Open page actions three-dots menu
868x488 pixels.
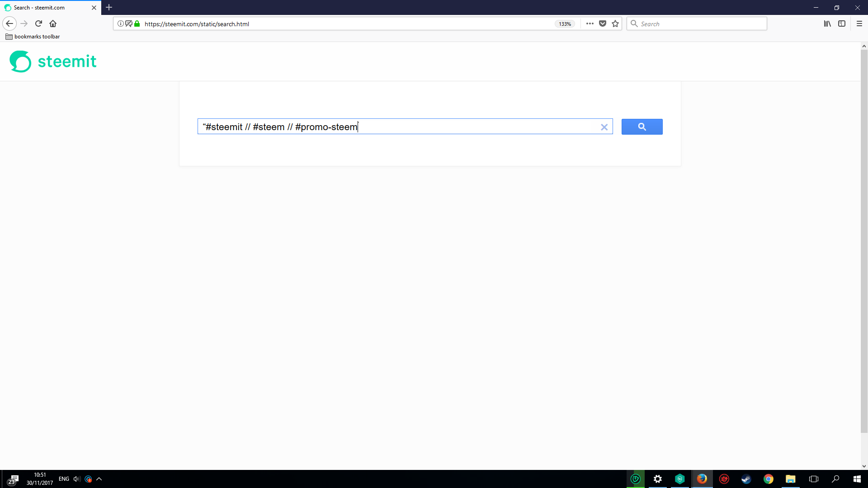pyautogui.click(x=590, y=23)
